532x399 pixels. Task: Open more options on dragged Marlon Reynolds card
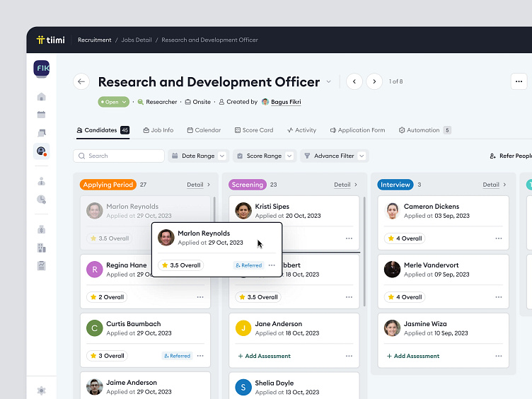click(x=272, y=265)
